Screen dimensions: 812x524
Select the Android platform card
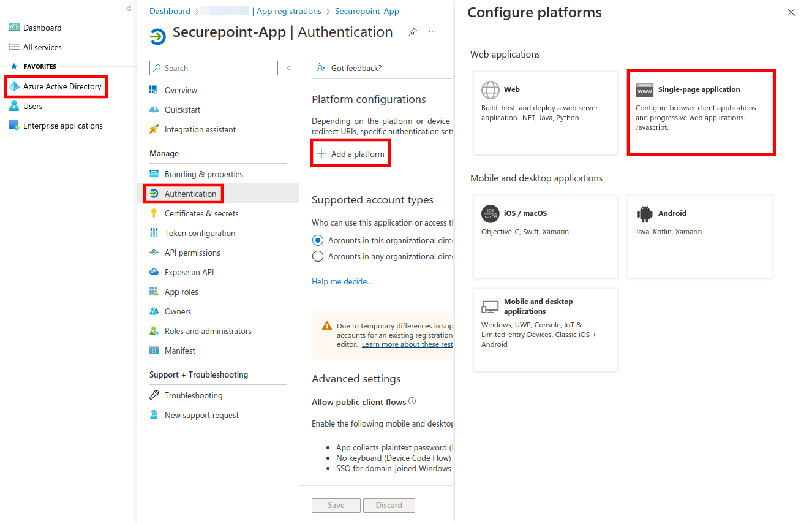pos(700,237)
